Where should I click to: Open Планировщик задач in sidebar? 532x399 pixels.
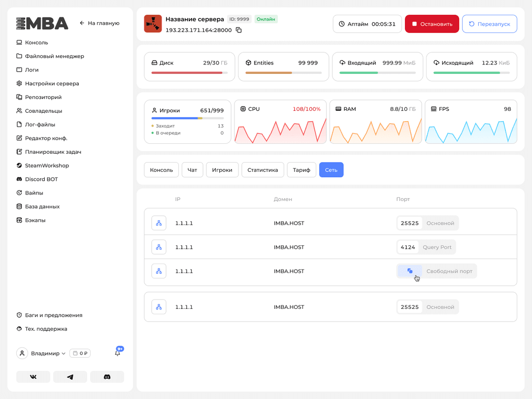click(53, 152)
